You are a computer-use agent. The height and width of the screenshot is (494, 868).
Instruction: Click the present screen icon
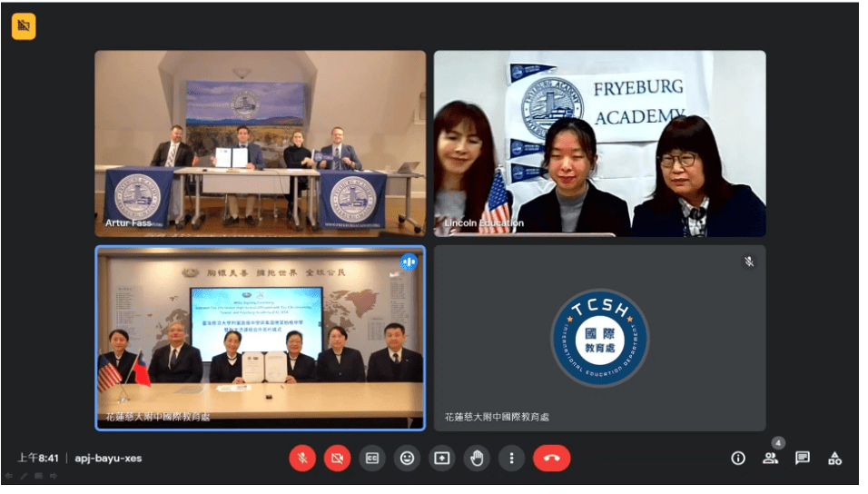pyautogui.click(x=442, y=458)
